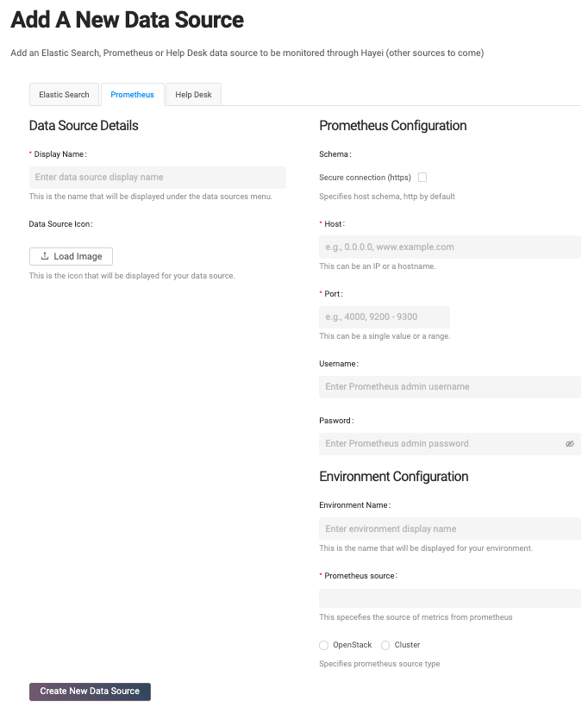Click the Environment Name input field
The height and width of the screenshot is (707, 588).
pos(449,529)
